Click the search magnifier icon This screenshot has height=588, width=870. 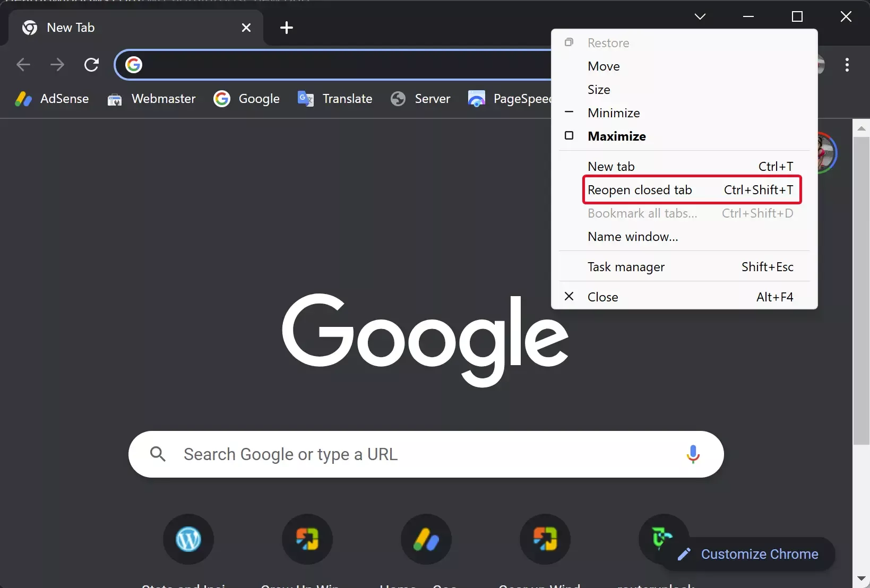tap(158, 454)
